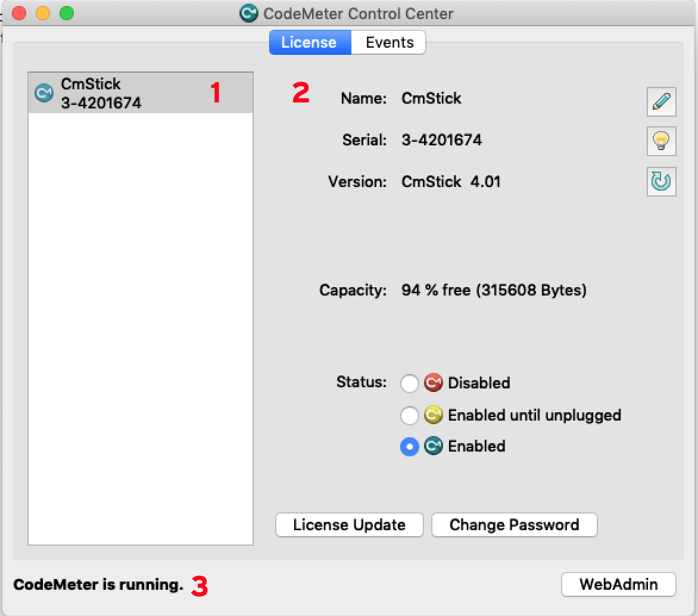The height and width of the screenshot is (616, 698).
Task: Click the CodeMeter logo in title bar
Action: click(x=248, y=13)
